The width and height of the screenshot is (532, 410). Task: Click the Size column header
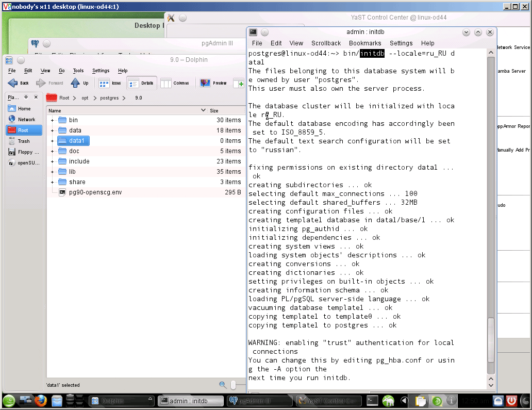tap(226, 111)
